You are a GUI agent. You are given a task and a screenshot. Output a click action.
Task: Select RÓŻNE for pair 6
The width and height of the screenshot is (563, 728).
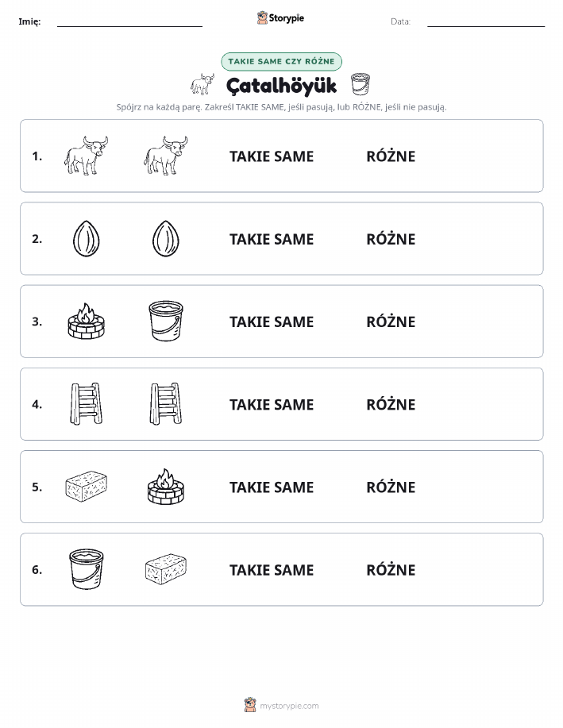(391, 569)
